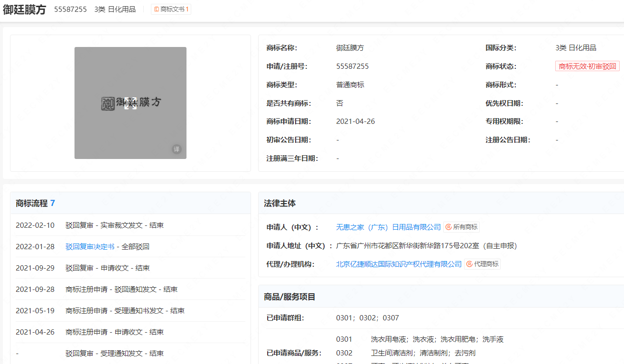Select the undated 驳回复审 受理通知发文 entry
The image size is (624, 364).
pos(114,354)
